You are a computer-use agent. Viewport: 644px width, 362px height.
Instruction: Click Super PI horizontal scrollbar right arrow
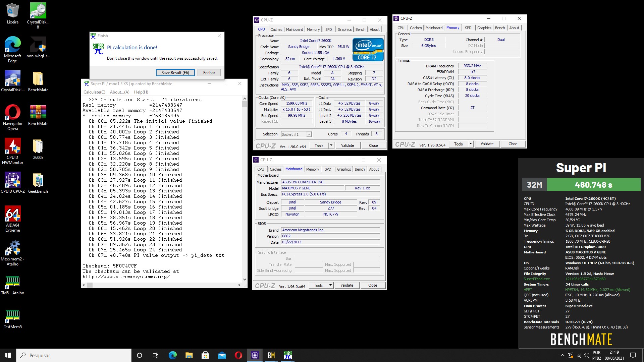coord(239,285)
